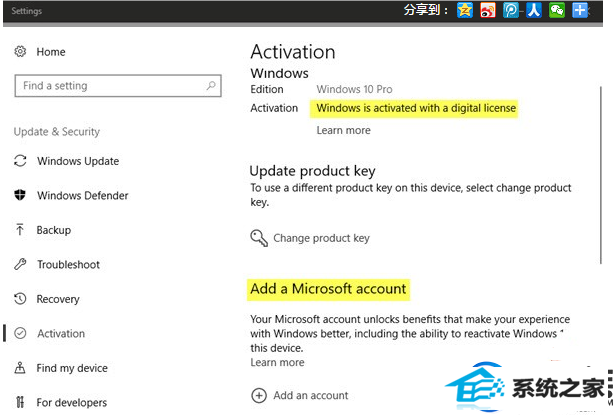Select Activation in the sidebar
The image size is (613, 415).
tap(61, 333)
